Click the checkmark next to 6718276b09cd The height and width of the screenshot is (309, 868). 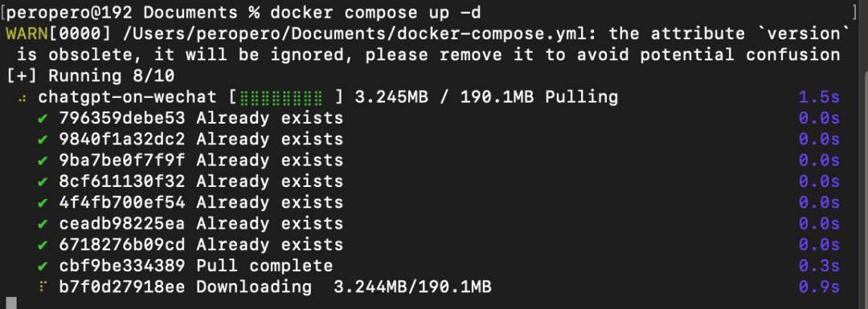pyautogui.click(x=43, y=245)
